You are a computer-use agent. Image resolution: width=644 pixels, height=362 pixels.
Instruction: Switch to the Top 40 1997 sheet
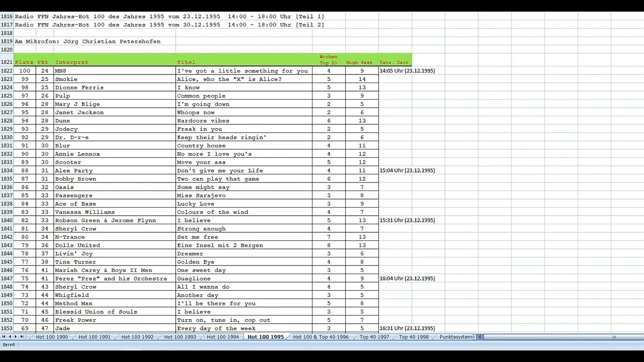374,337
